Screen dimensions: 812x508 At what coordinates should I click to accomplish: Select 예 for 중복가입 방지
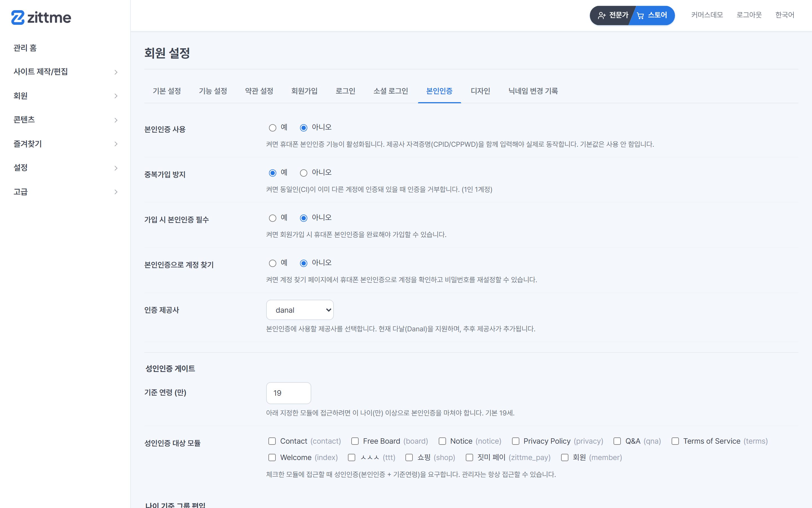coord(272,173)
